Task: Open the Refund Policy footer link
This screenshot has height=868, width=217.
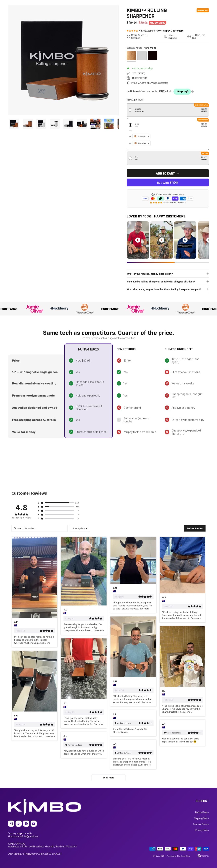Action: (202, 812)
